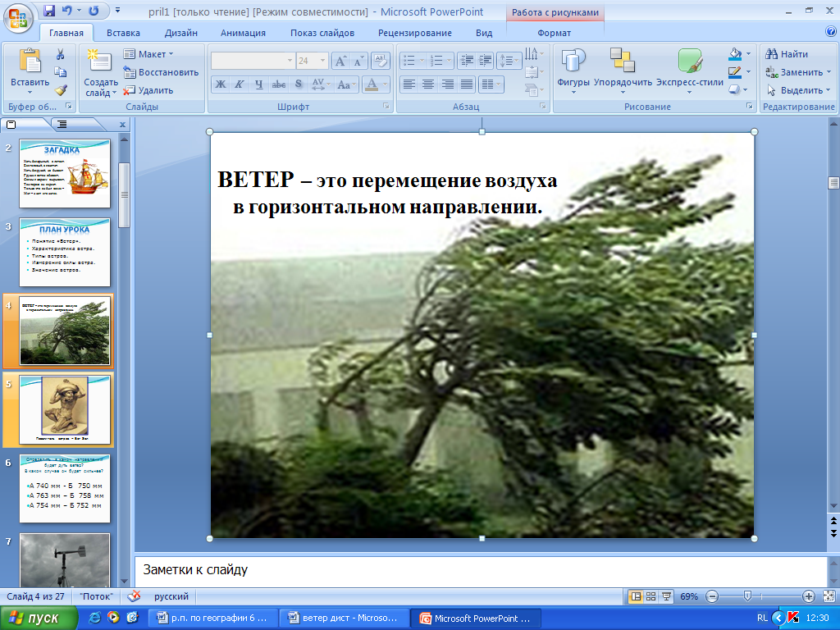Screen dimensions: 840x630
Task: Decrease font size with the small A
Action: tap(358, 61)
